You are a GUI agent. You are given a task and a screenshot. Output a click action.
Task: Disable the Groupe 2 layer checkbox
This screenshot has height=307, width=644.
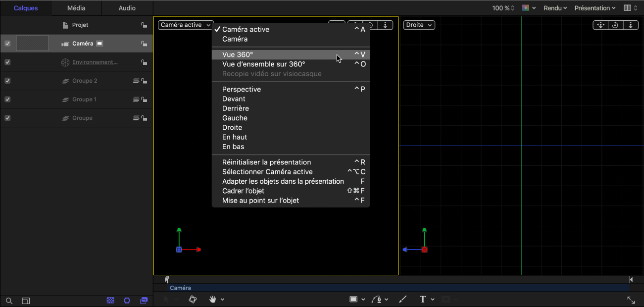pos(7,81)
